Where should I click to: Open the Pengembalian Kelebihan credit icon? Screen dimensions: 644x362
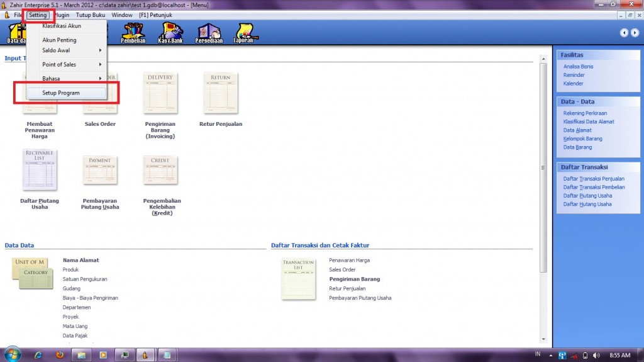coord(160,169)
